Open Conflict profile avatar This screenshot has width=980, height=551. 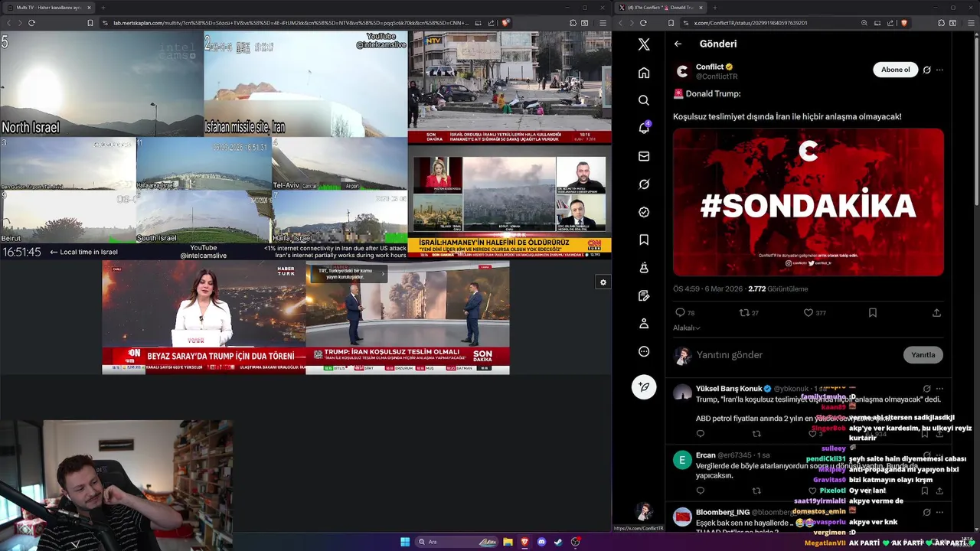[x=682, y=71]
